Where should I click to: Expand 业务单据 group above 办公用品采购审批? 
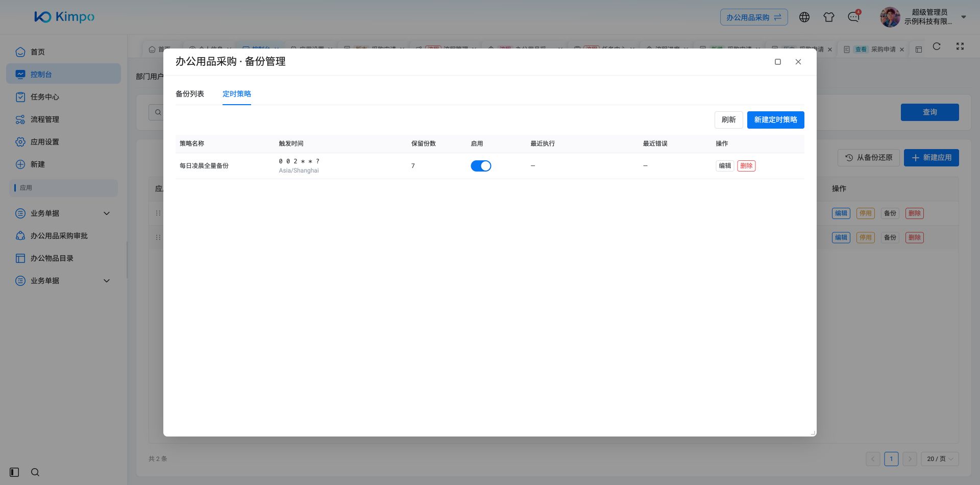tap(64, 213)
